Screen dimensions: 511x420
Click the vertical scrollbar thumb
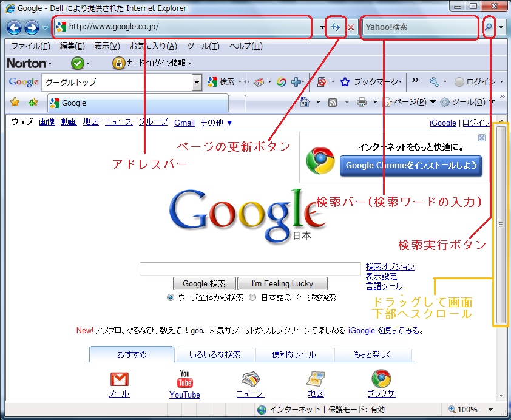[501, 224]
